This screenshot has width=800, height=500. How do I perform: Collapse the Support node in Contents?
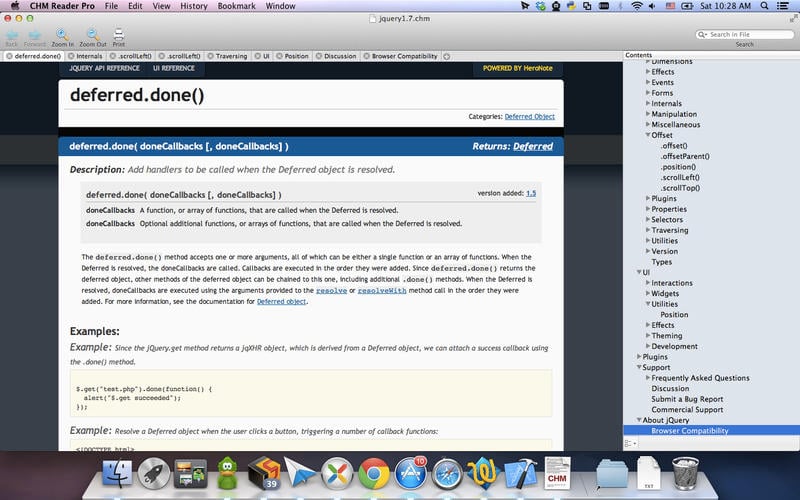(639, 367)
